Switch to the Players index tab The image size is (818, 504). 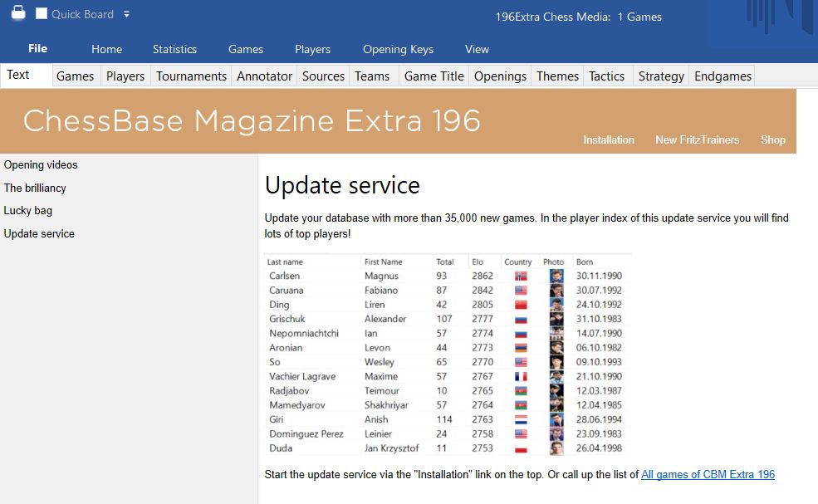pos(125,76)
